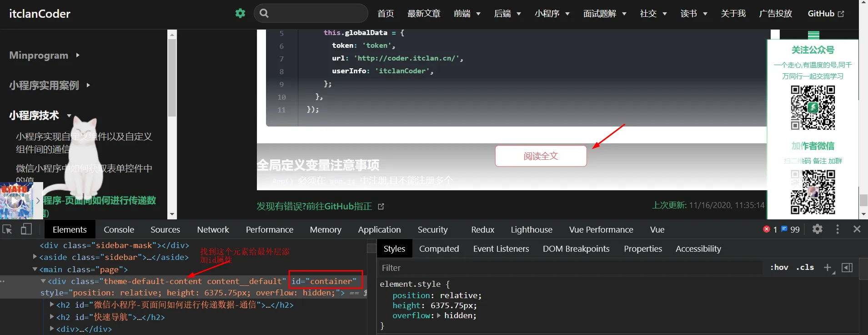
Task: Click the sidebar vertical scrollbar thumb
Action: [x=172, y=77]
